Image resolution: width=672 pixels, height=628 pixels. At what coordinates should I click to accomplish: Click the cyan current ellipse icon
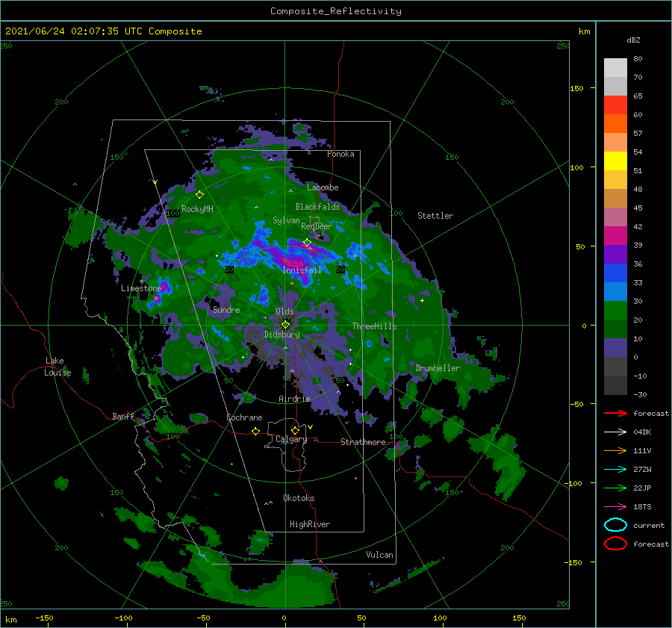pyautogui.click(x=615, y=525)
